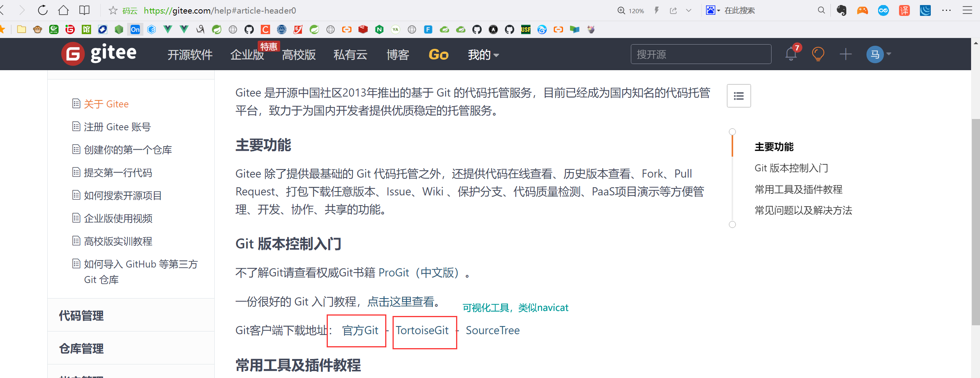980x378 pixels.
Task: Open 注册 Gitee 账号 sidebar article
Action: 117,127
